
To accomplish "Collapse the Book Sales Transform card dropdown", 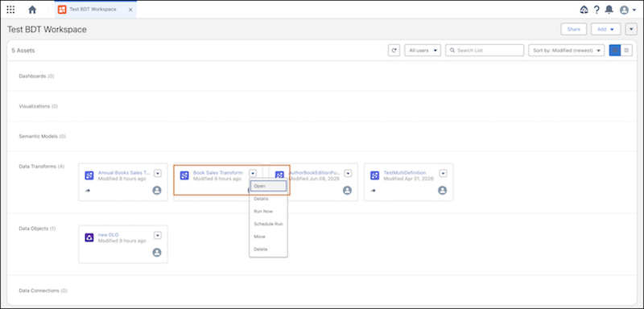I will (x=253, y=174).
